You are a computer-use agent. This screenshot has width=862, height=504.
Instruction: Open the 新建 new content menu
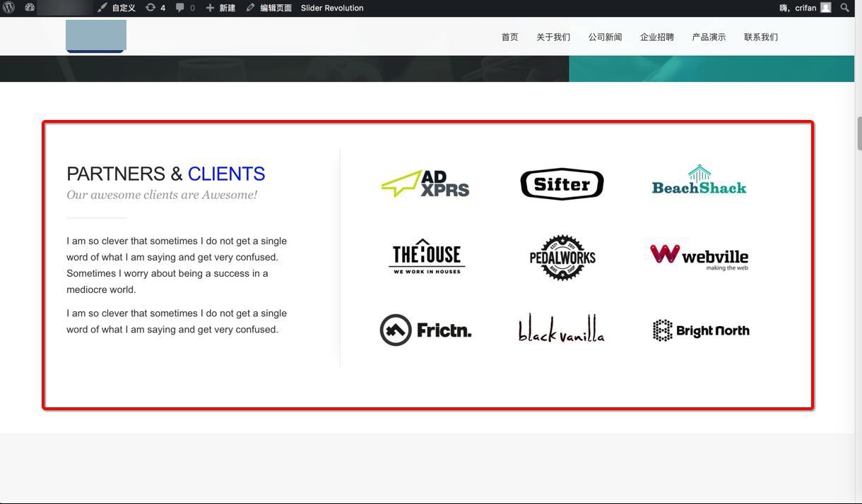click(220, 8)
